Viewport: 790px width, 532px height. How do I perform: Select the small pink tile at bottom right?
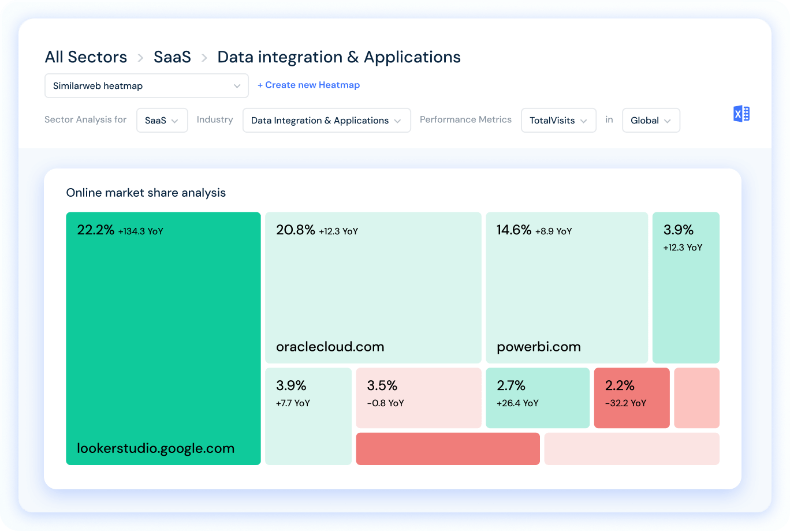pos(696,398)
